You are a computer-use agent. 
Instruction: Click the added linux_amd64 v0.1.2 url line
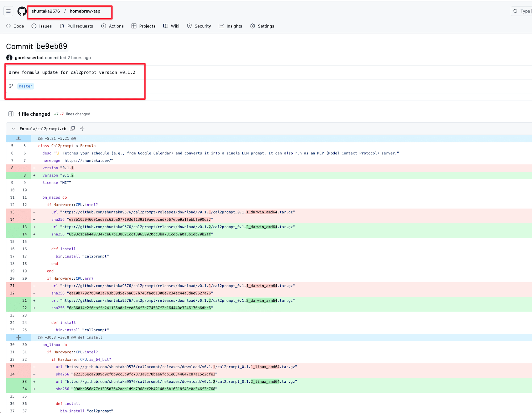pyautogui.click(x=269, y=382)
